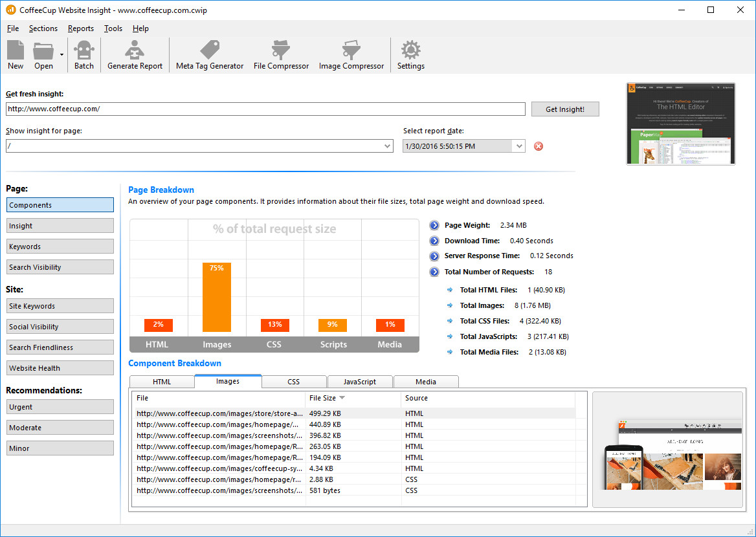Switch to the JavaScript component tab
This screenshot has width=756, height=537.
point(360,381)
